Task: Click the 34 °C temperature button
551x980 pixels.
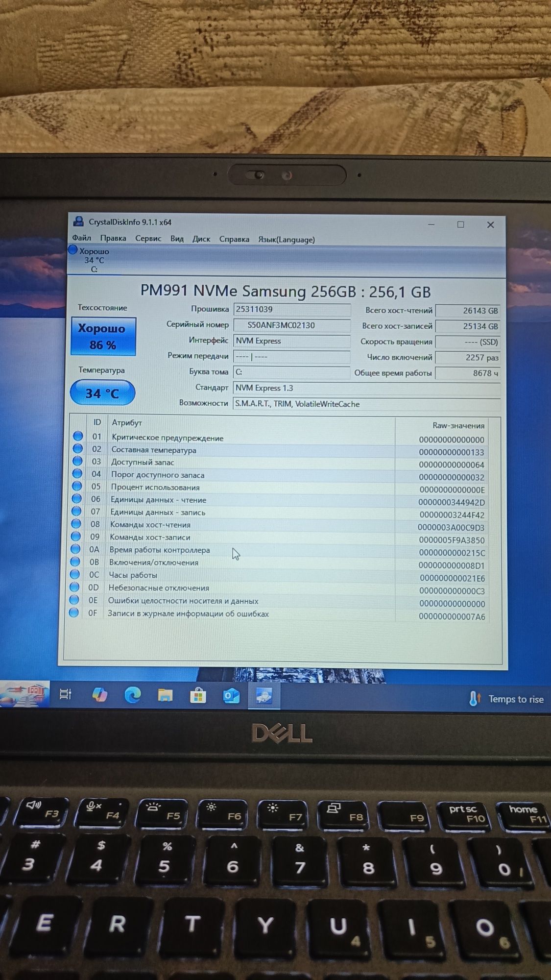Action: pos(102,393)
